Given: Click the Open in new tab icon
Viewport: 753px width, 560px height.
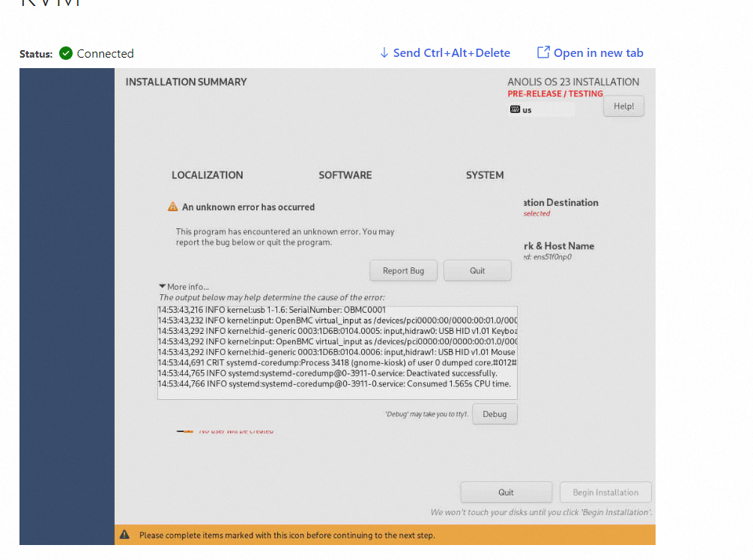Looking at the screenshot, I should tap(543, 52).
